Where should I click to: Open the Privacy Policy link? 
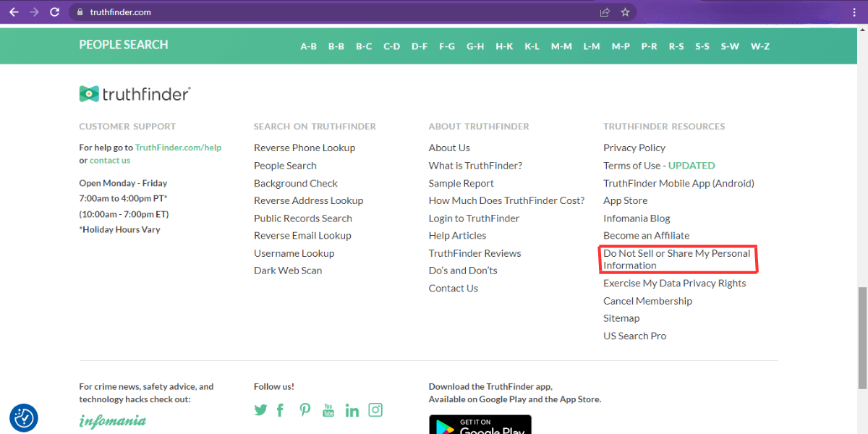[x=634, y=148]
